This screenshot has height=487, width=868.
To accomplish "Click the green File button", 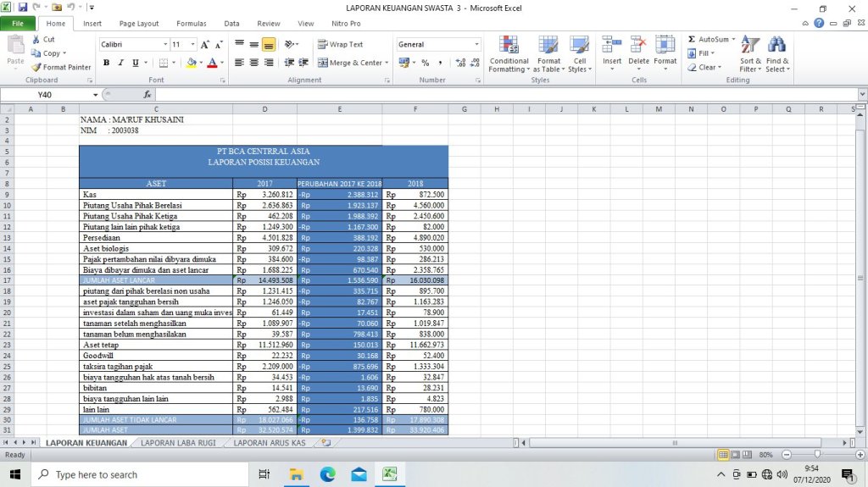I will tap(18, 24).
